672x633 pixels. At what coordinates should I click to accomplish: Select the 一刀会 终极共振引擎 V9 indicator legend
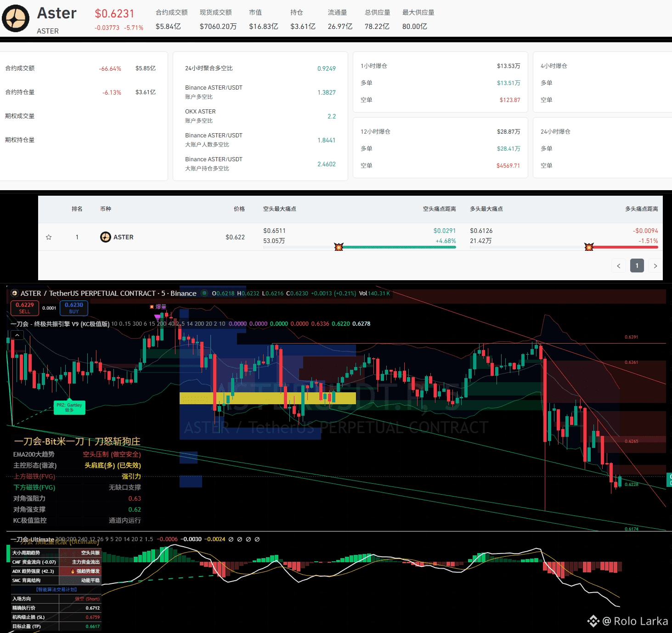click(x=60, y=324)
